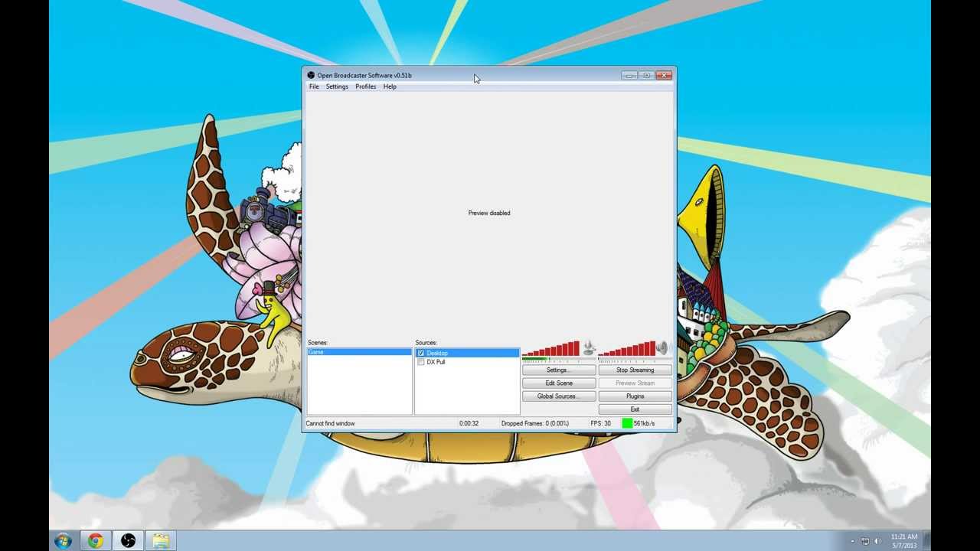Click the 561kb/s bitrate text
This screenshot has height=551, width=980.
coord(644,423)
